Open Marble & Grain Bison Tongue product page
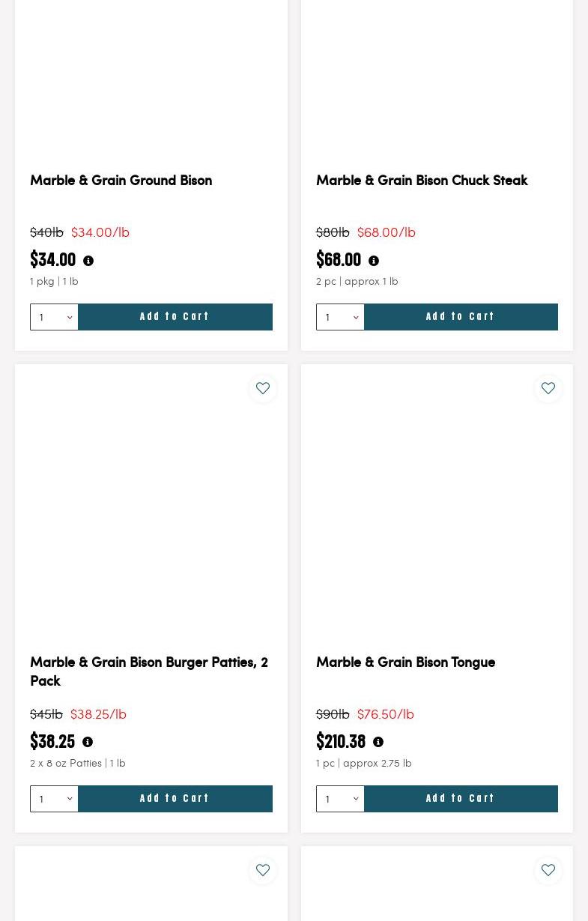Viewport: 588px width, 921px height. tap(405, 662)
